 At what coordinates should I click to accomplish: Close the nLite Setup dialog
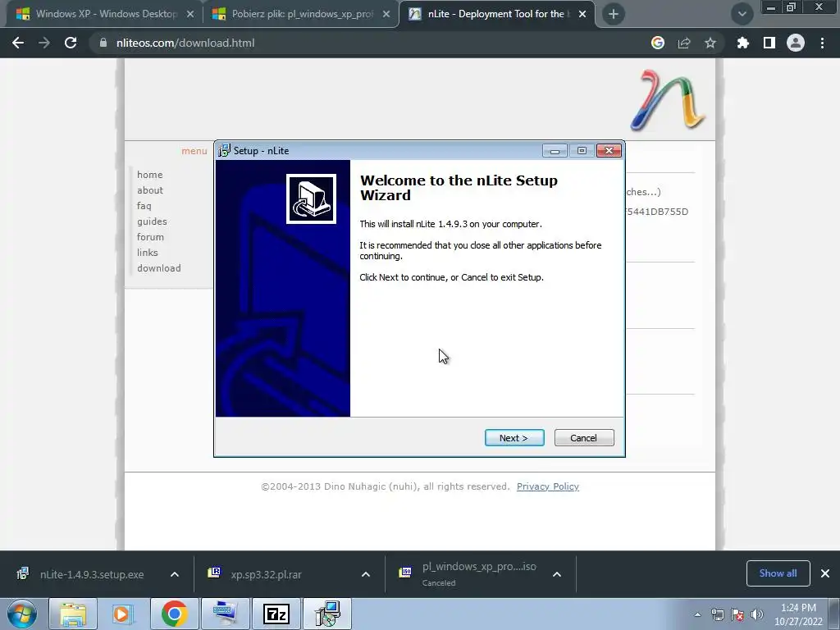[x=609, y=151]
